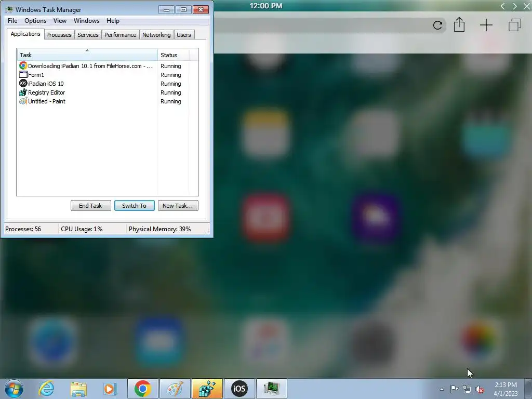
Task: Open the clock showing 2:13 PM
Action: 506,389
